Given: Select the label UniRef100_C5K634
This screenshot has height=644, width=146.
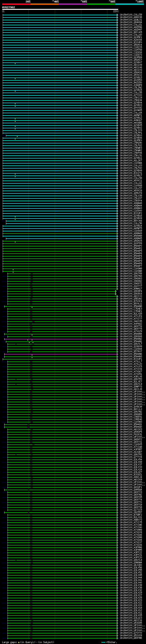Looking at the screenshot, I should pos(131,100).
